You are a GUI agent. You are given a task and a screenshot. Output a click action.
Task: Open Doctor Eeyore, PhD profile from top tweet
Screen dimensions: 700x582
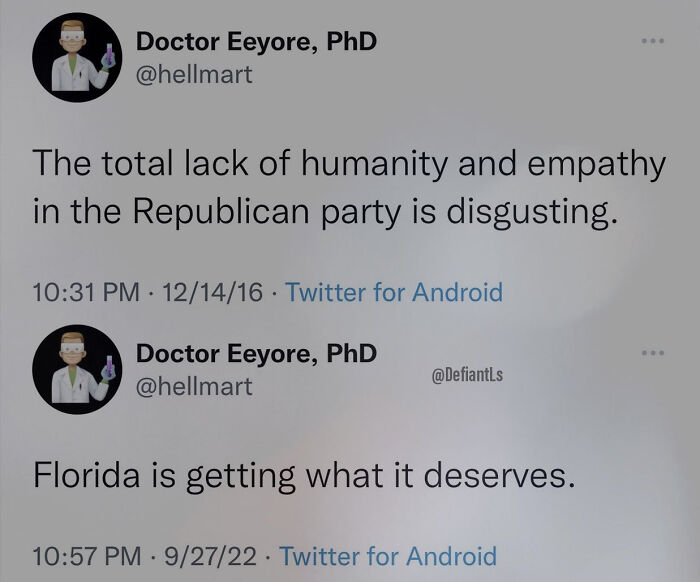[x=257, y=42]
